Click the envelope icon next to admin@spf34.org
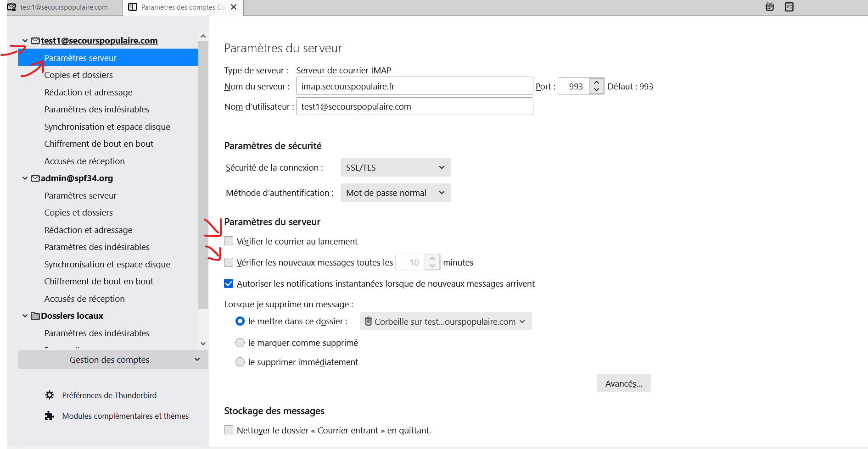 coord(35,178)
